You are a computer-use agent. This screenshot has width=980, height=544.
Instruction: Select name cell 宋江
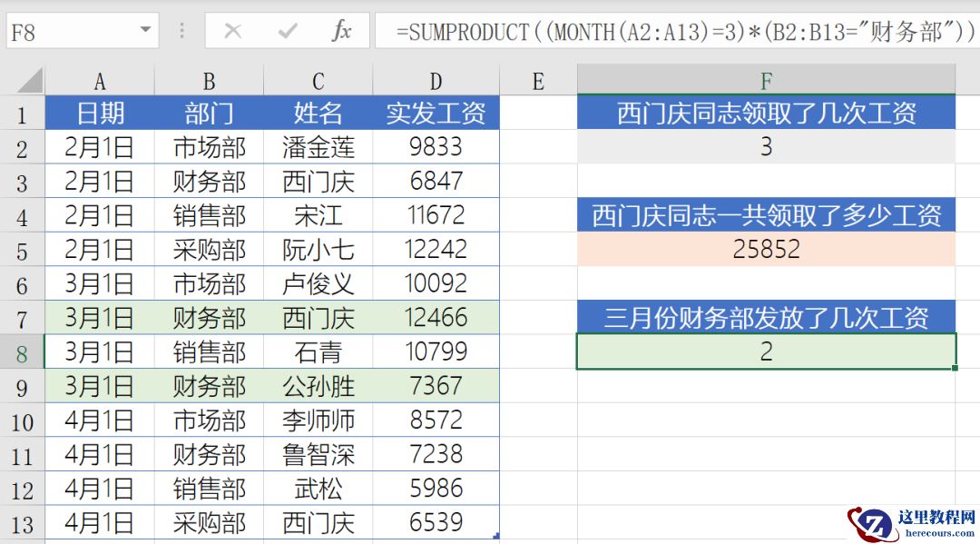click(x=318, y=215)
